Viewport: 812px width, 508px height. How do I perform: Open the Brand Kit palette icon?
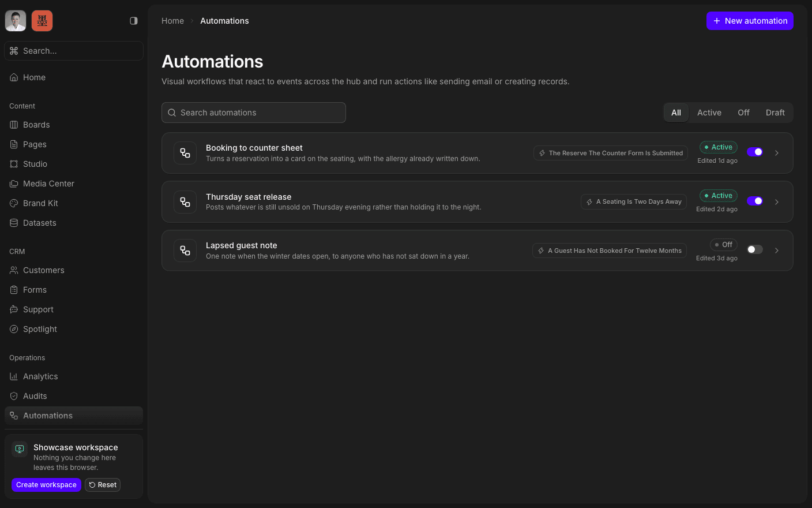coord(14,203)
